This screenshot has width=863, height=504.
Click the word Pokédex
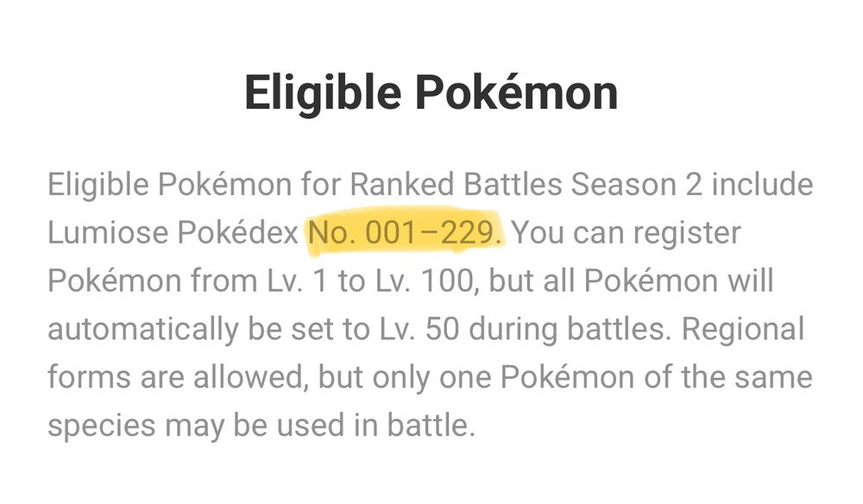(x=238, y=232)
